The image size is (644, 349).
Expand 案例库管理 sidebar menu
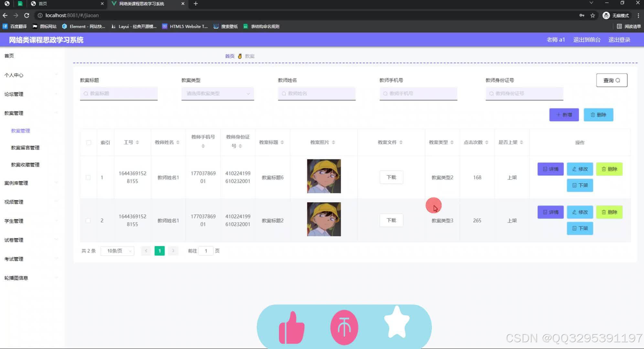click(x=32, y=183)
